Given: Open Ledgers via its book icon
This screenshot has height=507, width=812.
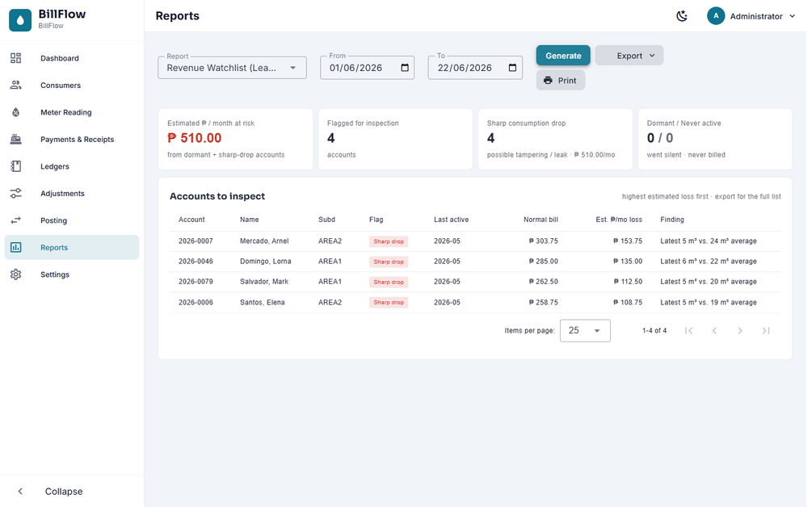Looking at the screenshot, I should (x=16, y=166).
